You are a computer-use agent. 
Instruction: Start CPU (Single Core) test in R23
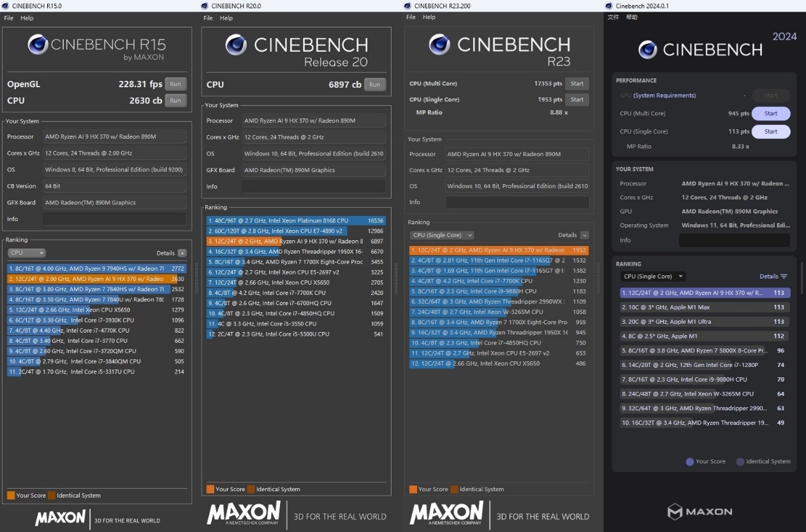pos(577,99)
